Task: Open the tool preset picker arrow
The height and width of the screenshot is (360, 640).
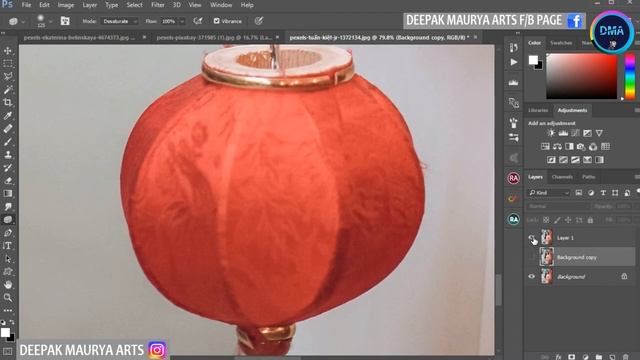Action: tap(23, 21)
